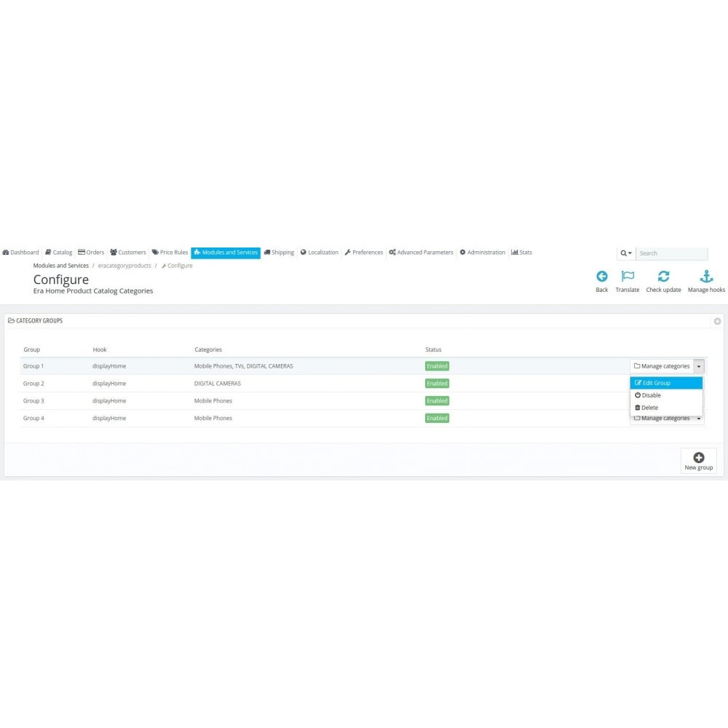Follow the Modules and Services breadcrumb link
Image resolution: width=728 pixels, height=728 pixels.
(61, 266)
